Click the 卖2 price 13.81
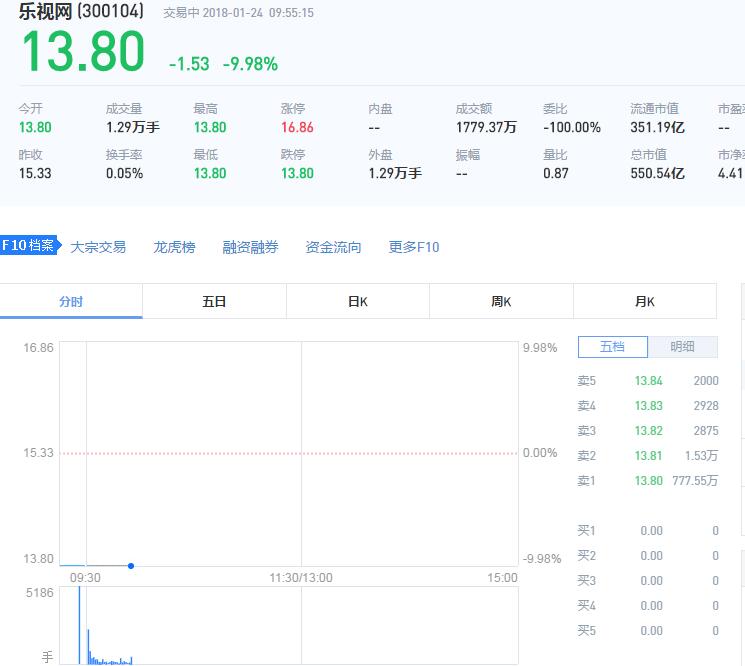 (x=649, y=456)
